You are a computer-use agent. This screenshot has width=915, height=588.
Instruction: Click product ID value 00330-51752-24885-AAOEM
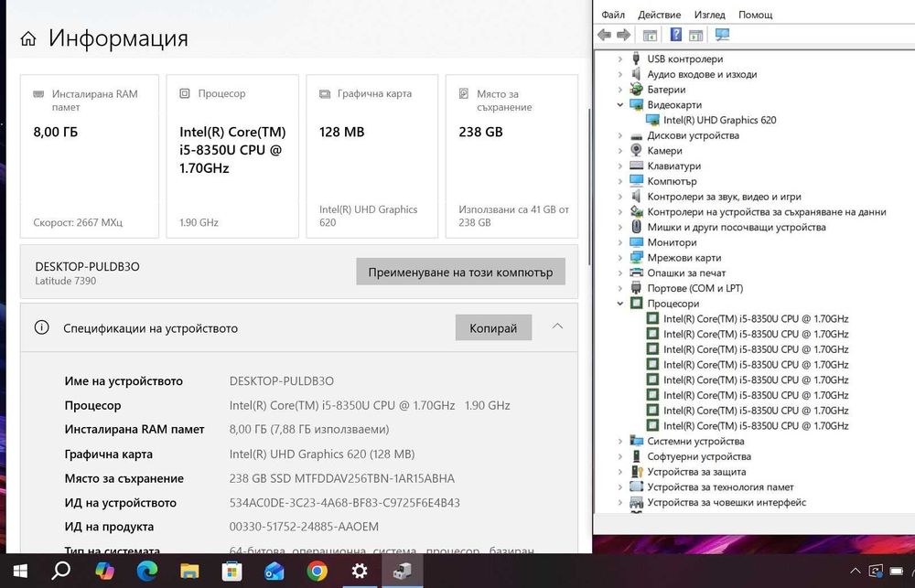pos(304,527)
